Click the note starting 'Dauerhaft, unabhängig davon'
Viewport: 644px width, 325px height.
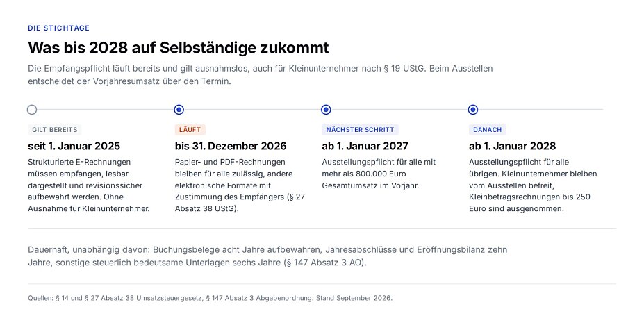pos(267,256)
